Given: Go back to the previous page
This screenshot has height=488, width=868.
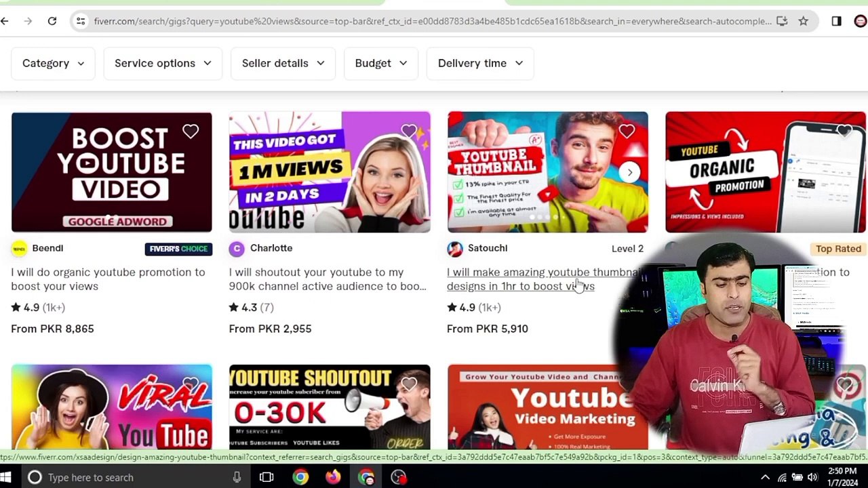Looking at the screenshot, I should coord(5,21).
